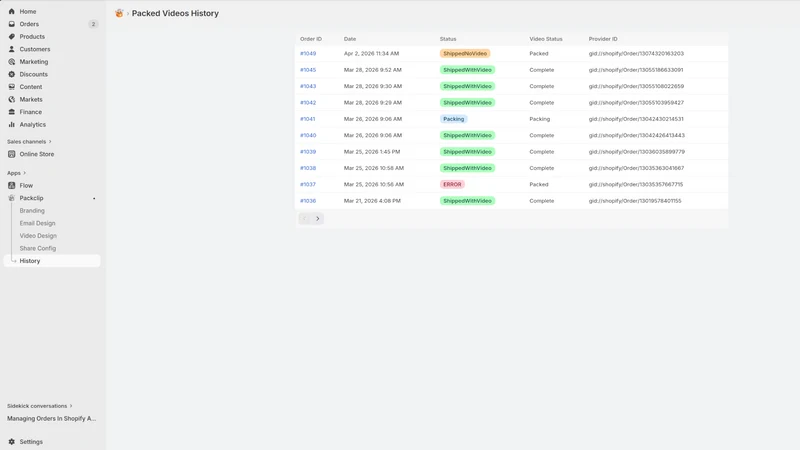Select Video Design under Packclip
The width and height of the screenshot is (800, 450).
(x=38, y=236)
